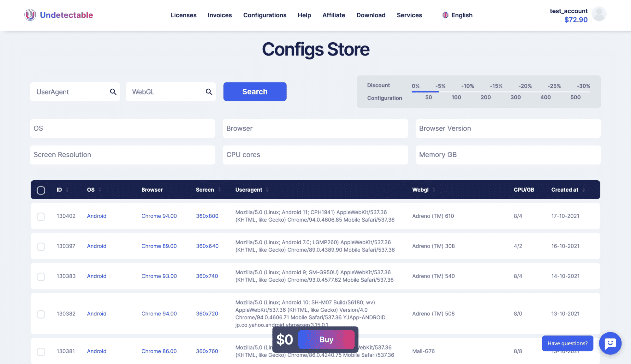631x364 pixels.
Task: Go to Licenses menu item
Action: [183, 15]
